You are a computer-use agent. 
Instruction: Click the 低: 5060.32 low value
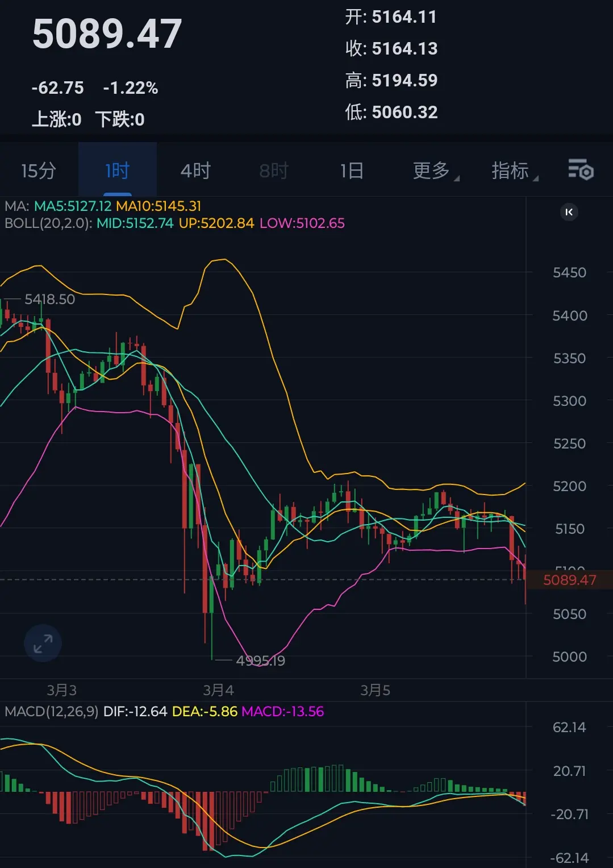(391, 113)
